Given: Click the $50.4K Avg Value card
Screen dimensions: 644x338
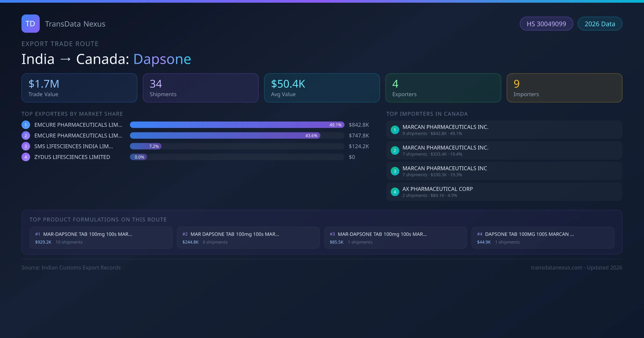Looking at the screenshot, I should 322,88.
